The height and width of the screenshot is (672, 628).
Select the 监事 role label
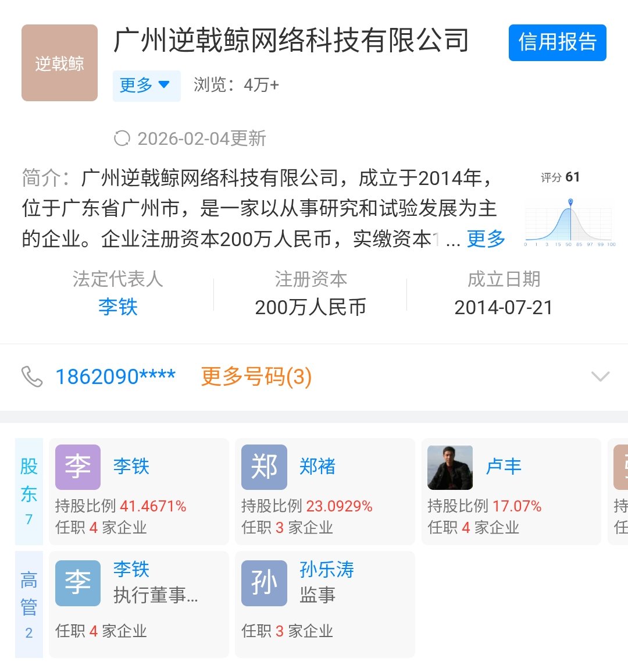[x=317, y=595]
